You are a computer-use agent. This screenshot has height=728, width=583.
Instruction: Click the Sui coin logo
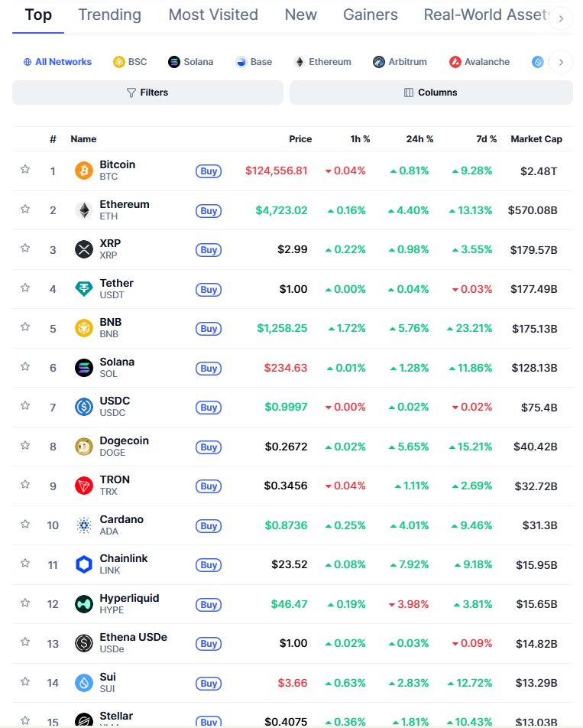(x=84, y=683)
